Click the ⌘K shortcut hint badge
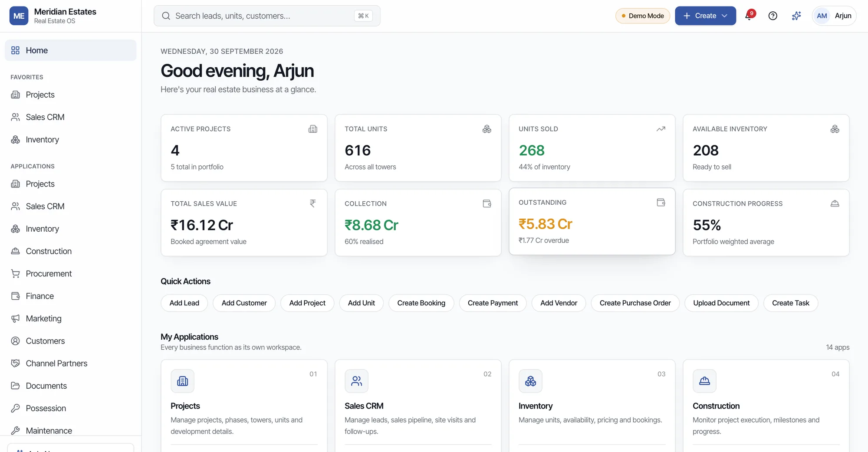 pos(363,16)
